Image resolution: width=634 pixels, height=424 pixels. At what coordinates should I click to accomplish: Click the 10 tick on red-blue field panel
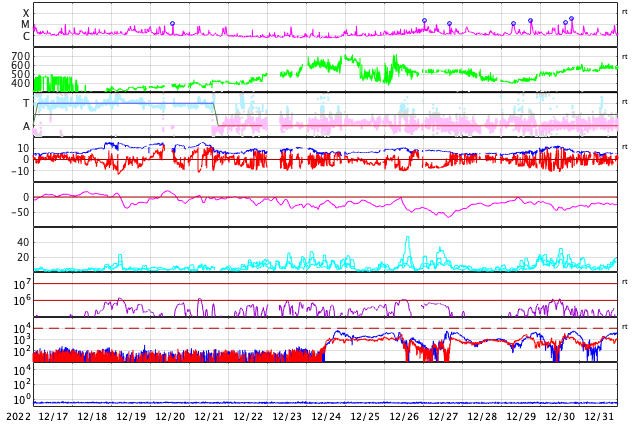[23, 148]
